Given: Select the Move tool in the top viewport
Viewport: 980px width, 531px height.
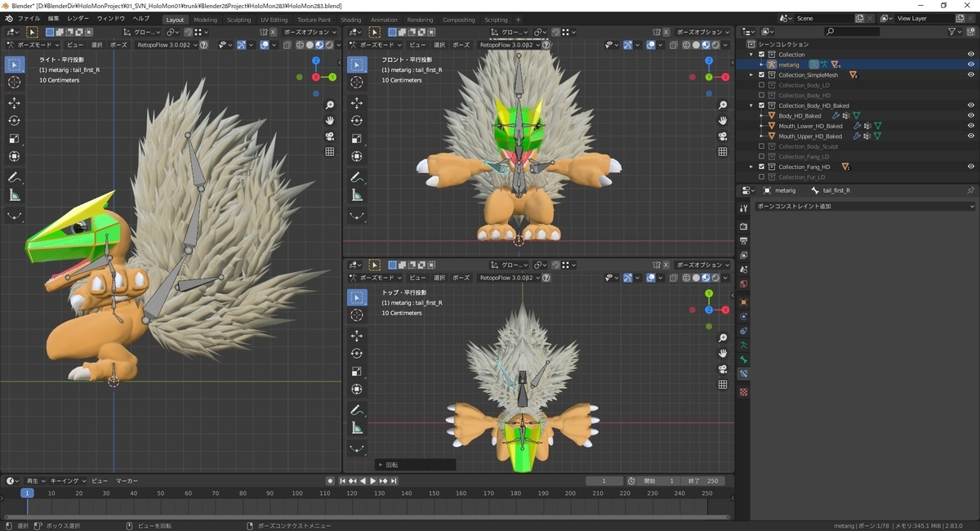Looking at the screenshot, I should point(357,336).
